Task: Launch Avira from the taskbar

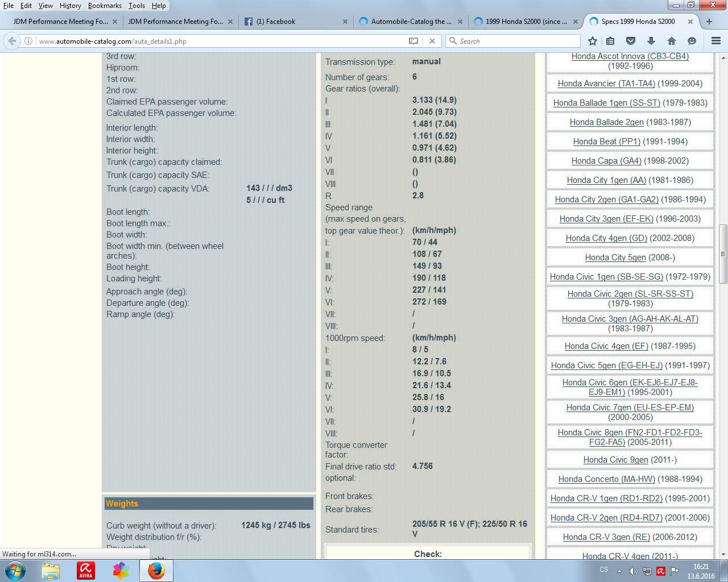Action: click(x=86, y=571)
